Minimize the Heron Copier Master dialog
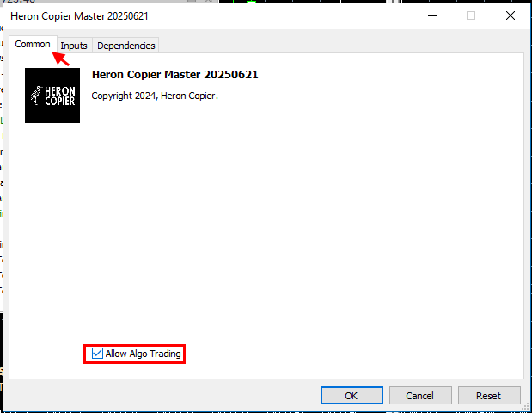The width and height of the screenshot is (532, 413). click(x=432, y=15)
